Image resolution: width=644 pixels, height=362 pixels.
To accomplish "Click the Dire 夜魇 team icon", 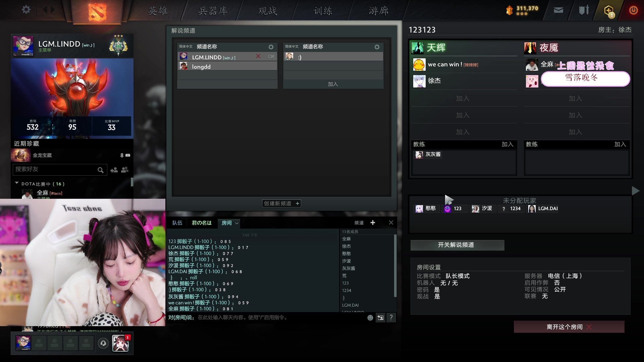I will [x=530, y=48].
